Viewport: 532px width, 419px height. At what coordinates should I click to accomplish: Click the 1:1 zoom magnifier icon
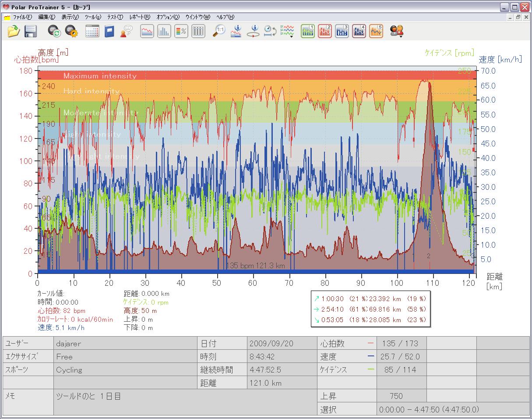pyautogui.click(x=219, y=31)
